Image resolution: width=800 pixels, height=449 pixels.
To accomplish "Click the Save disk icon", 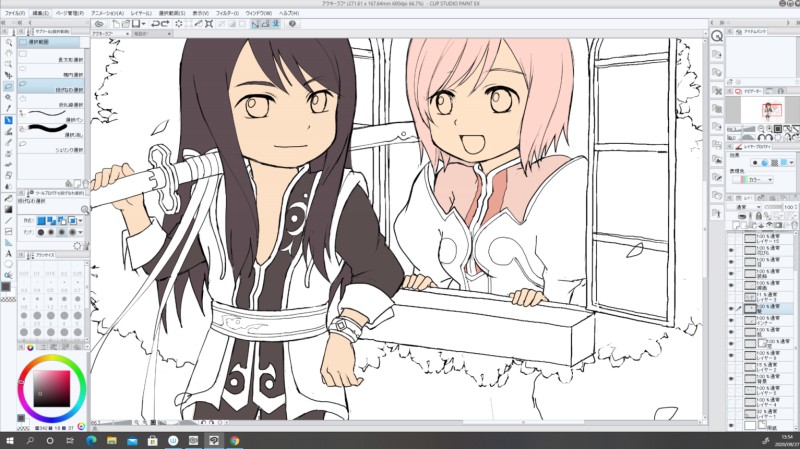I will coord(136,24).
